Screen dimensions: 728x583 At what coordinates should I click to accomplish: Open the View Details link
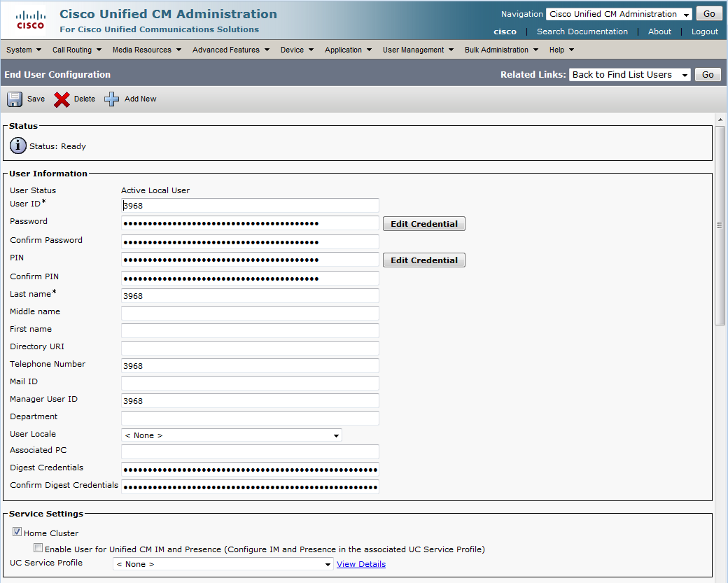pos(360,564)
